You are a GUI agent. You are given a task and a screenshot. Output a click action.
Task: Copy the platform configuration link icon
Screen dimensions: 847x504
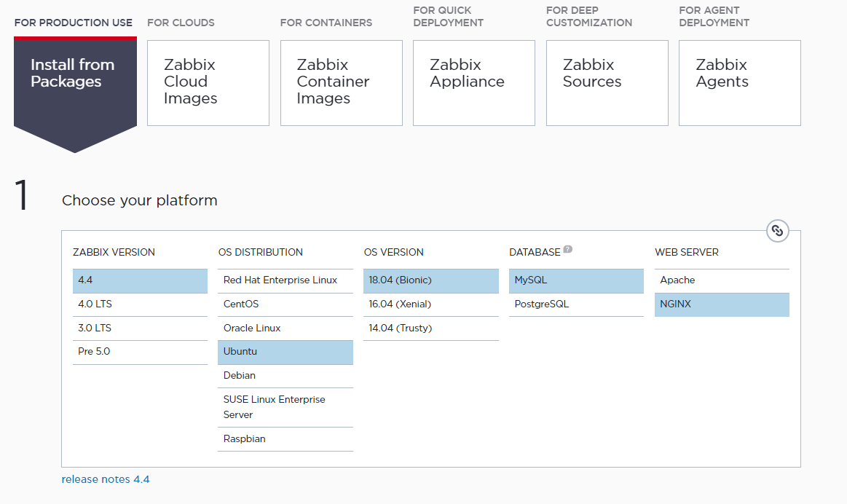(x=777, y=231)
